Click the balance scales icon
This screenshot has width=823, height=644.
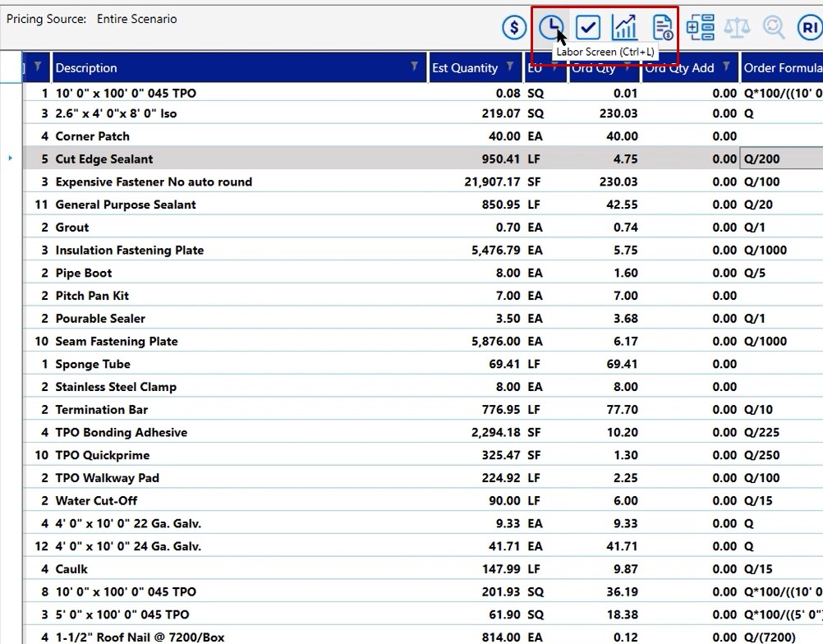pos(737,28)
